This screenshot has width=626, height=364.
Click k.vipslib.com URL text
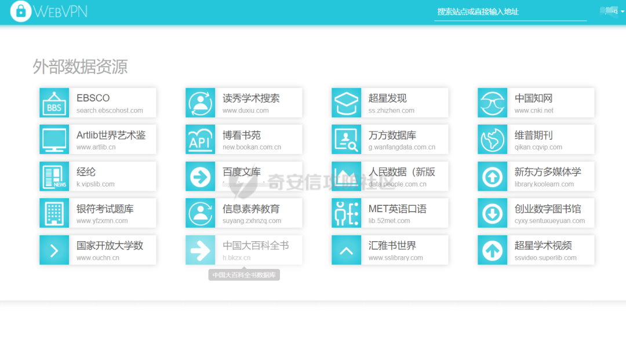pyautogui.click(x=96, y=184)
